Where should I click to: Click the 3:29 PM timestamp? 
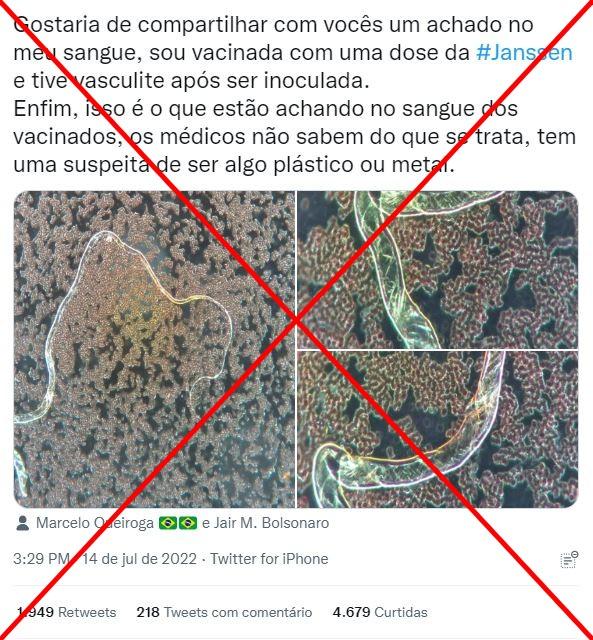click(42, 559)
